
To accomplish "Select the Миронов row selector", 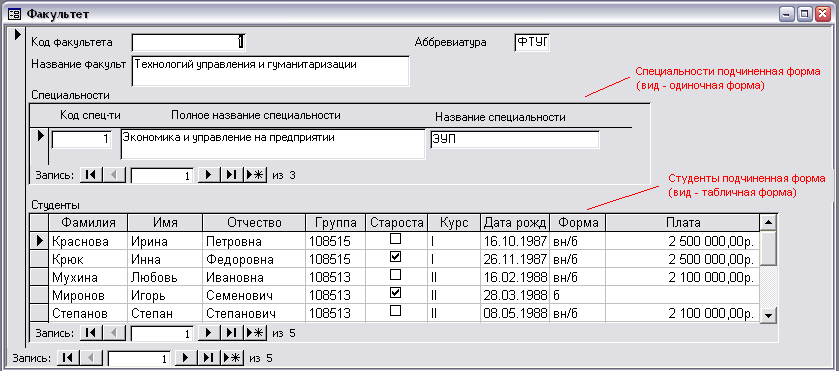I will click(39, 296).
